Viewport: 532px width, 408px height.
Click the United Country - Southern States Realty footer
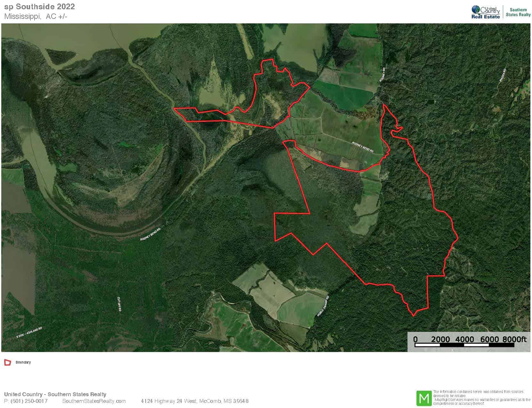(55, 394)
